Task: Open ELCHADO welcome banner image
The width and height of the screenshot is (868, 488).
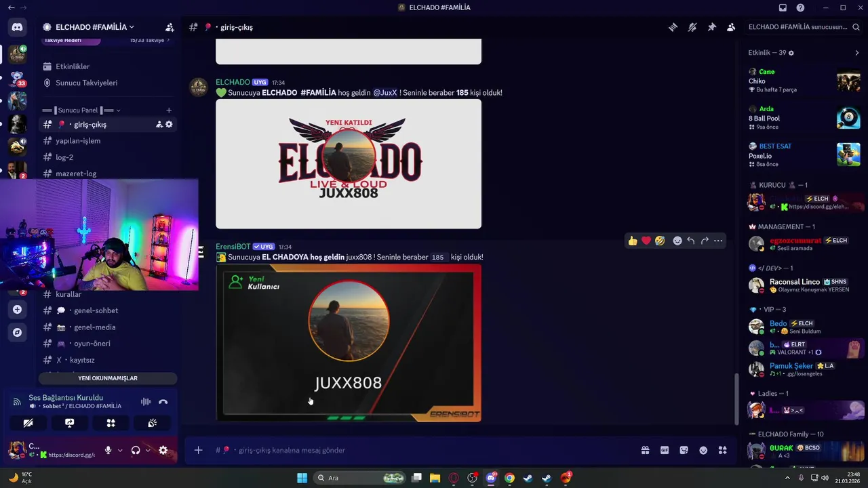Action: pyautogui.click(x=349, y=164)
